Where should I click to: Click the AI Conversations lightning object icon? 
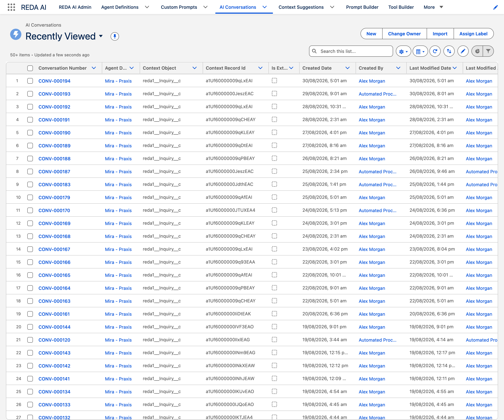click(16, 34)
